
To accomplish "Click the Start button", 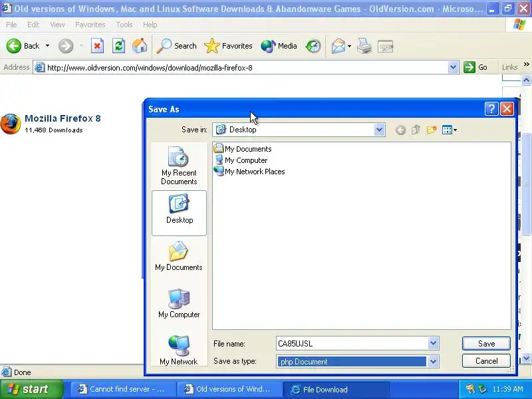I will 31,389.
